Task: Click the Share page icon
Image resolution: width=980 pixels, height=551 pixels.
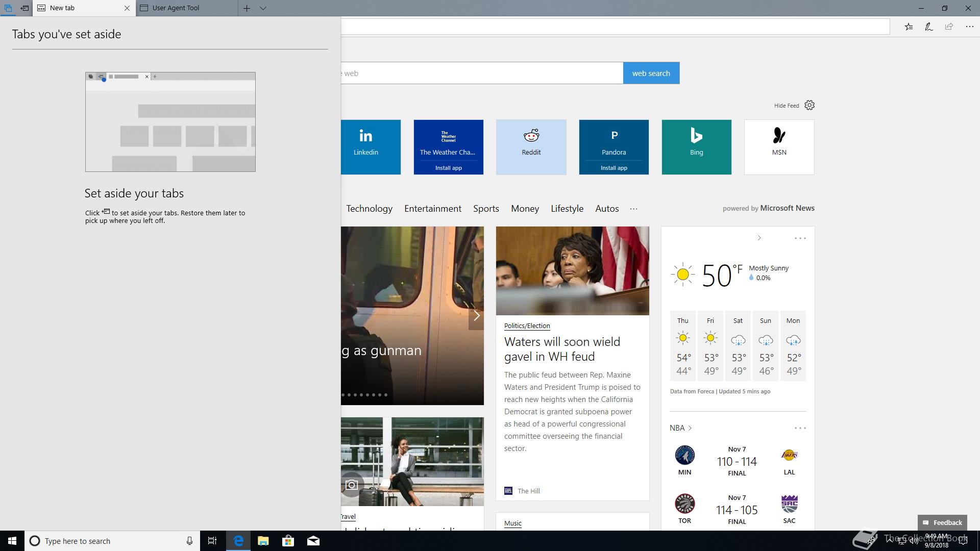Action: (949, 27)
